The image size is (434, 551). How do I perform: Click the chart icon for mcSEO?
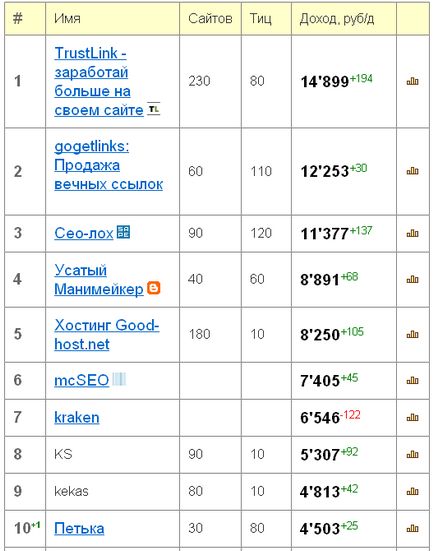pos(412,381)
